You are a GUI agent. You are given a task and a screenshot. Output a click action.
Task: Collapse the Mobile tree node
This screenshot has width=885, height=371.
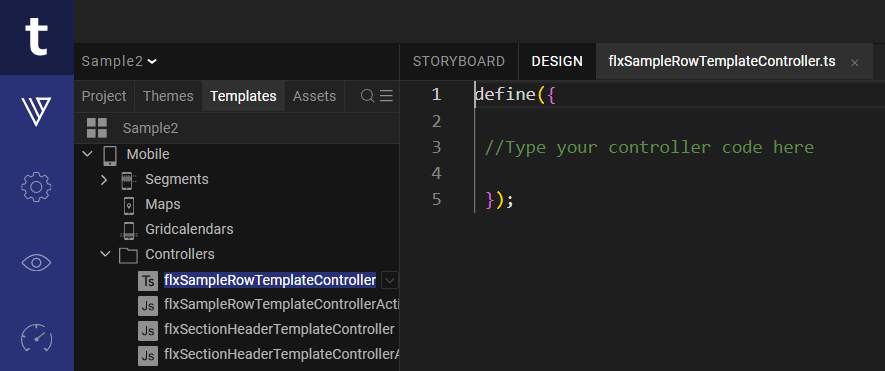coord(87,154)
